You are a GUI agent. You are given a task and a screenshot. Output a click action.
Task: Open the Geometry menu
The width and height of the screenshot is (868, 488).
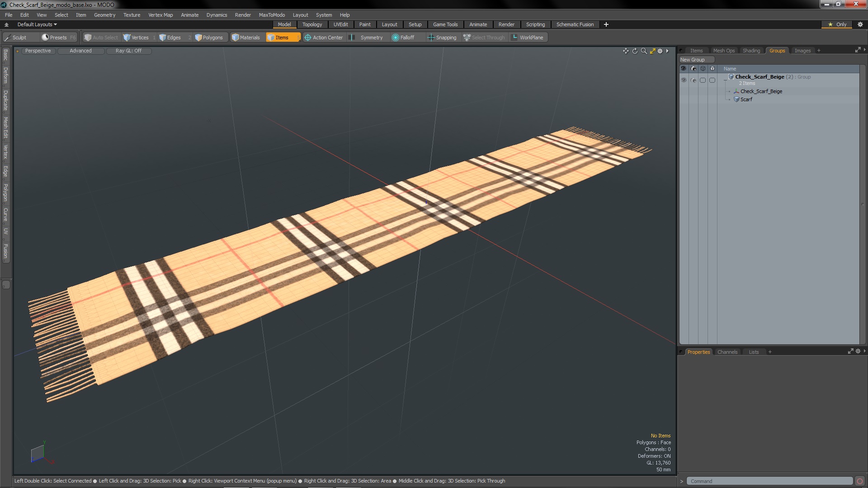pyautogui.click(x=104, y=15)
